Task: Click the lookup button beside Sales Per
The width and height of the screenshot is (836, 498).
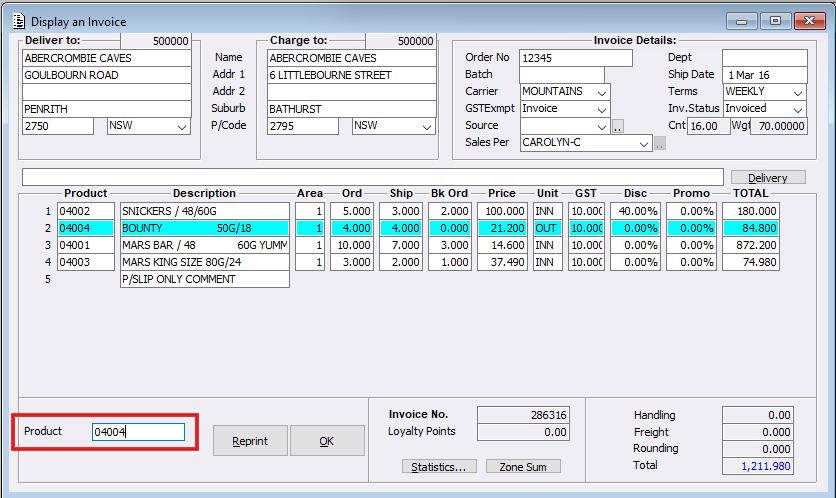Action: pyautogui.click(x=660, y=143)
